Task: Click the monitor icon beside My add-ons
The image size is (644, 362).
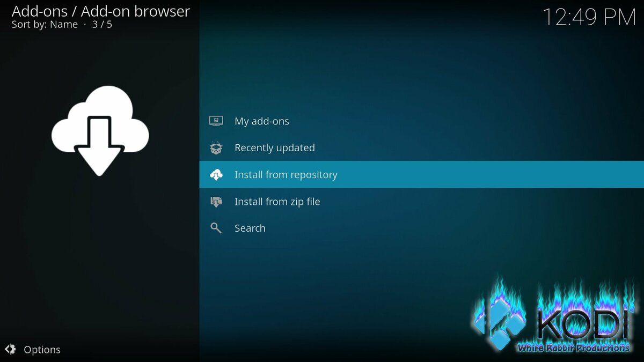Action: pyautogui.click(x=216, y=121)
